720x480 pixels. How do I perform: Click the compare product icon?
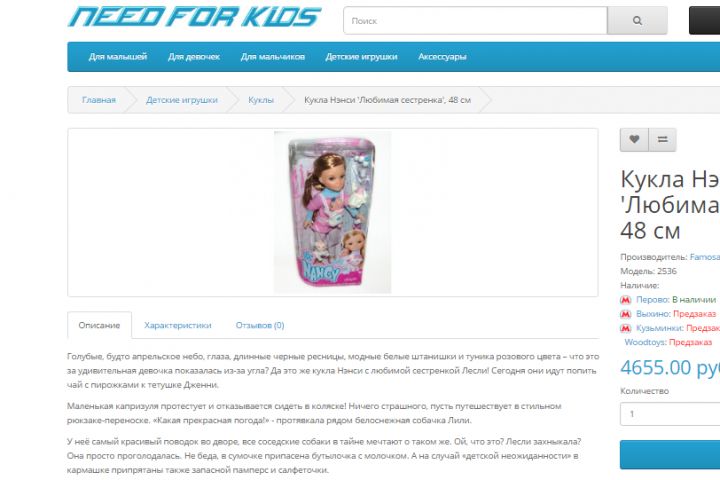pyautogui.click(x=662, y=140)
